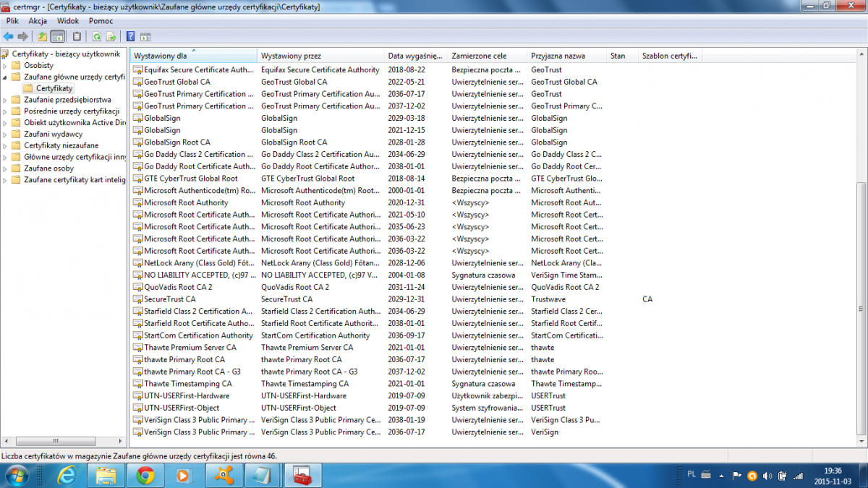Click the PL language indicator in the tray
868x488 pixels.
tap(692, 474)
